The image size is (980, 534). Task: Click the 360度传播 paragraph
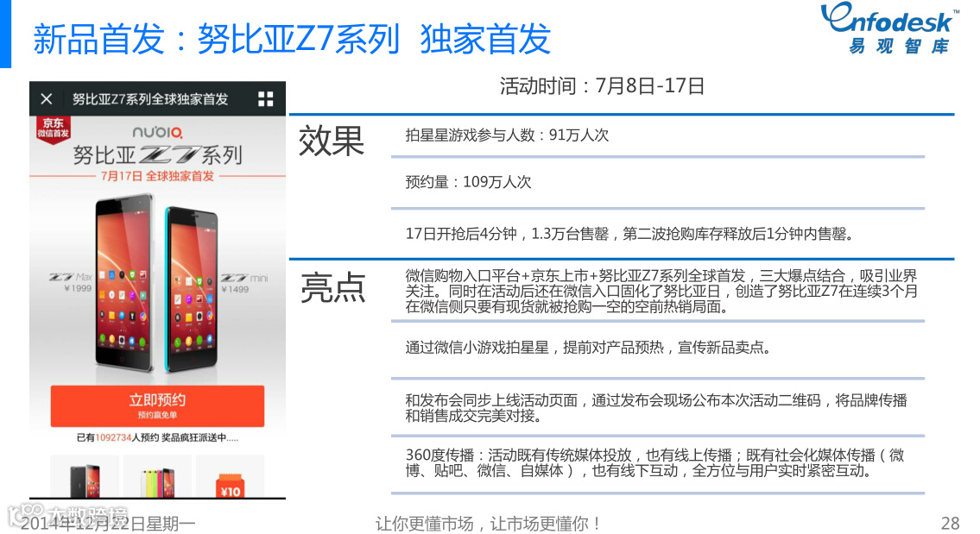654,462
